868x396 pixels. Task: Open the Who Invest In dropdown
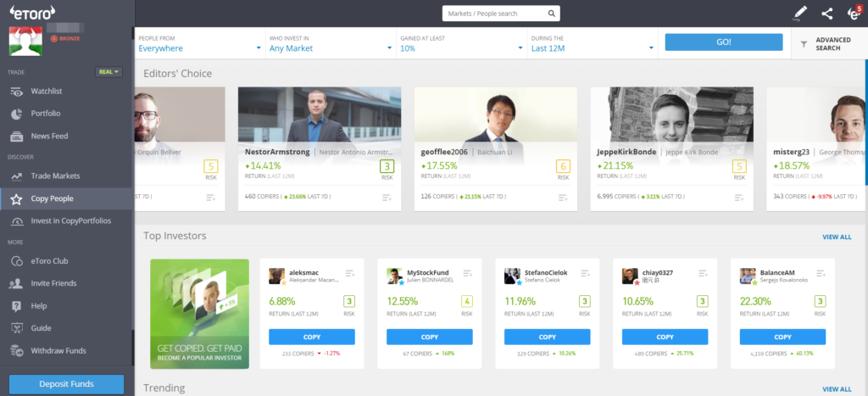(x=330, y=48)
